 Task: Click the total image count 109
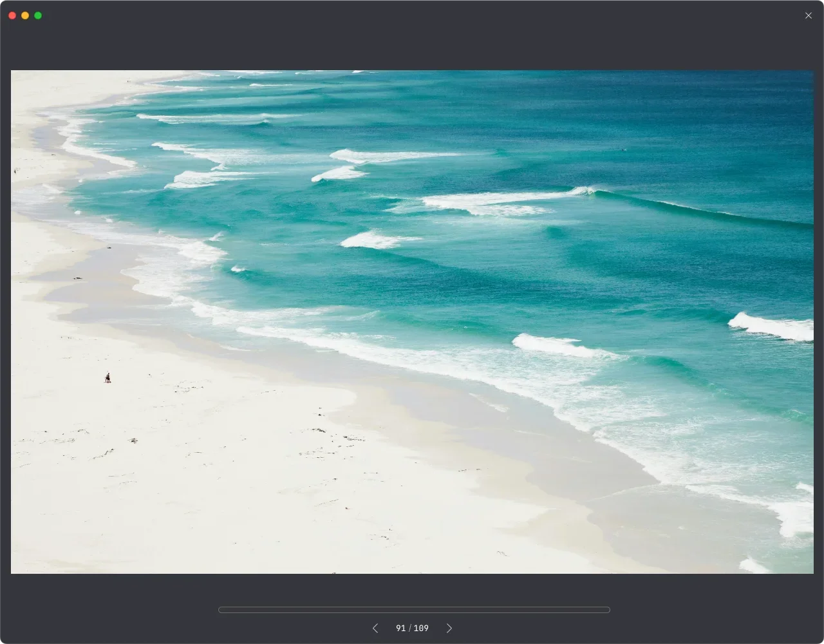421,628
